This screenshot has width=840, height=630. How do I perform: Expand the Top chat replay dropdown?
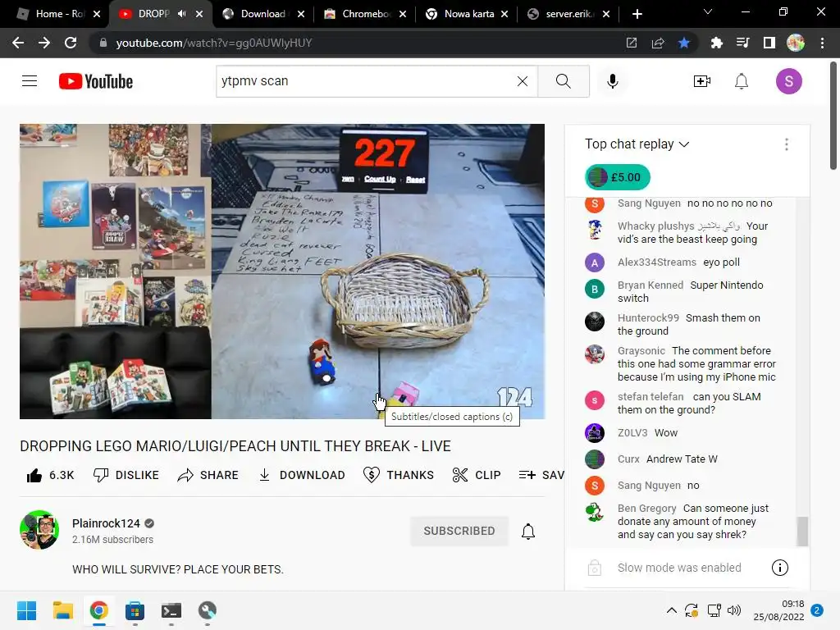pyautogui.click(x=637, y=144)
